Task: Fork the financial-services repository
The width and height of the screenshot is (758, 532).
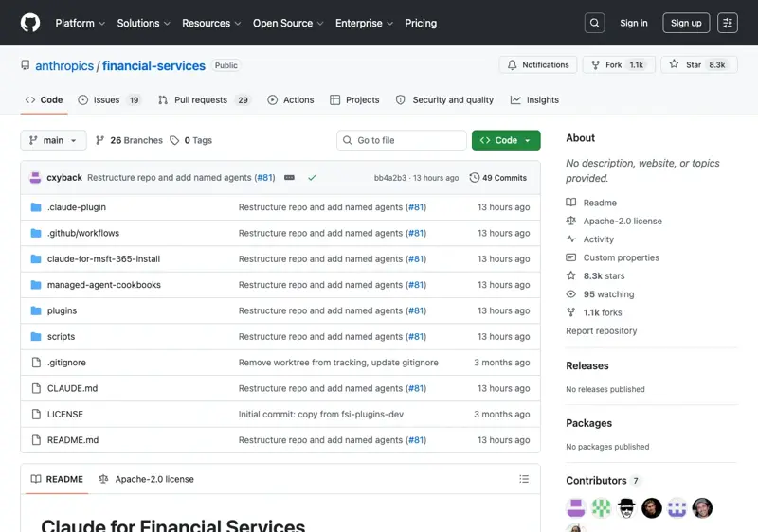Action: (619, 64)
